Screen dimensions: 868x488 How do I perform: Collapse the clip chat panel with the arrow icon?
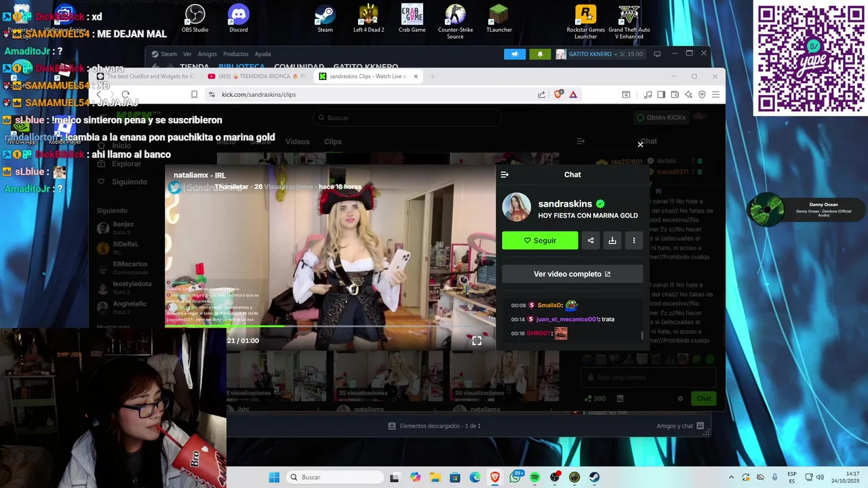coord(505,175)
